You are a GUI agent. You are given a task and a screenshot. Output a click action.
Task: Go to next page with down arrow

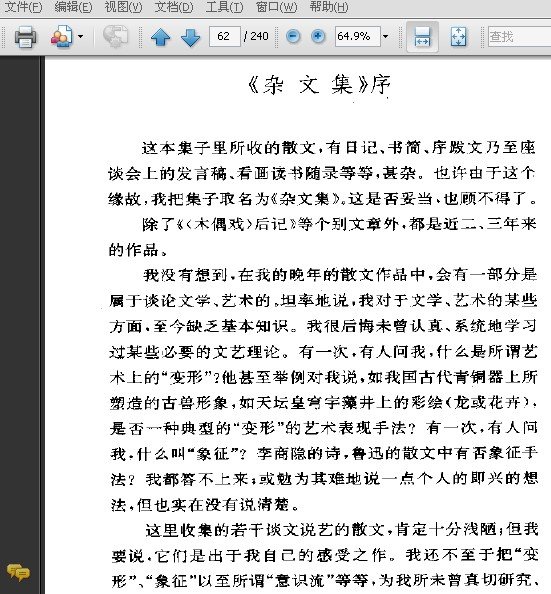(191, 37)
